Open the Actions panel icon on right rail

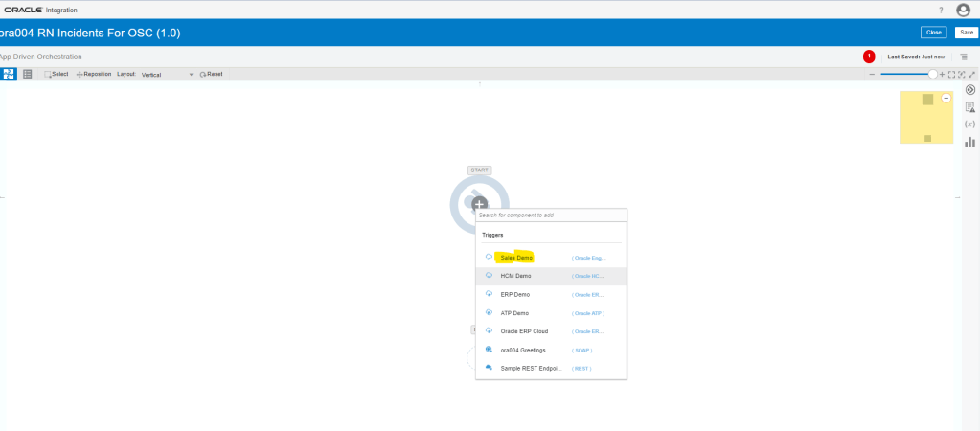point(969,90)
